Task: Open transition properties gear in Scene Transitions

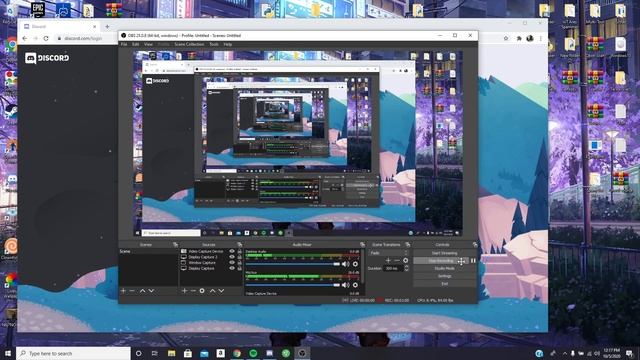Action: tap(406, 260)
